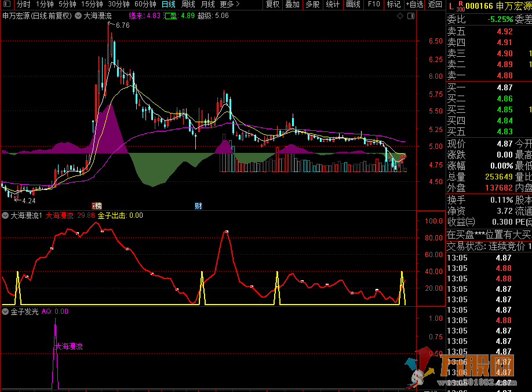This screenshot has height=392, width=532.
Task: Click the panel layout icon in the top-left corner
Action: [7, 5]
